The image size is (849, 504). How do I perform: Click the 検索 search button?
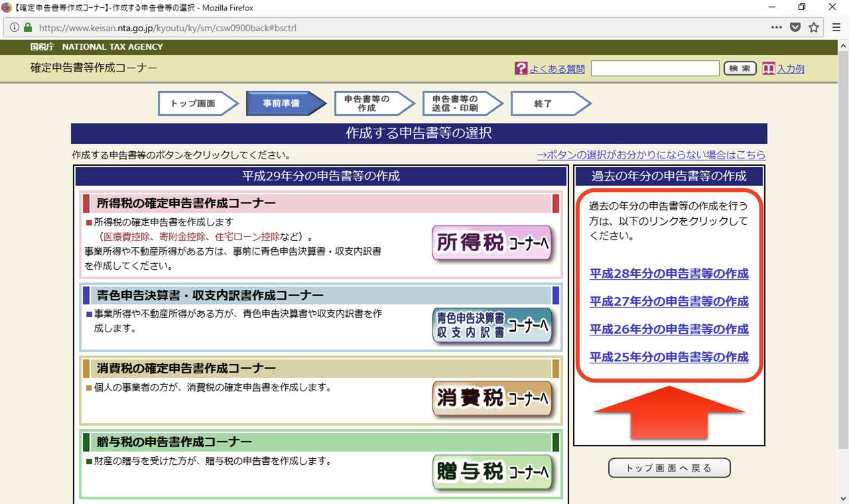pos(740,68)
